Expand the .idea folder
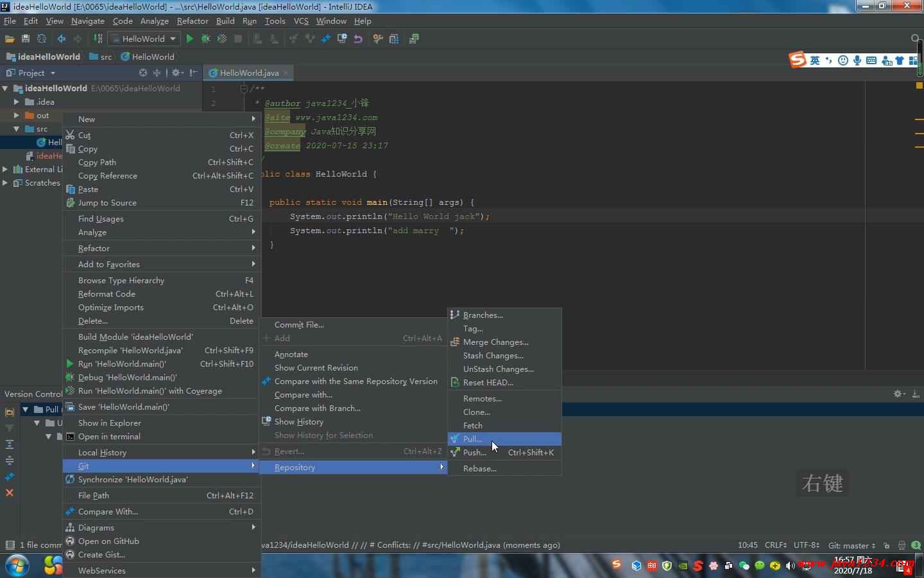 17,102
